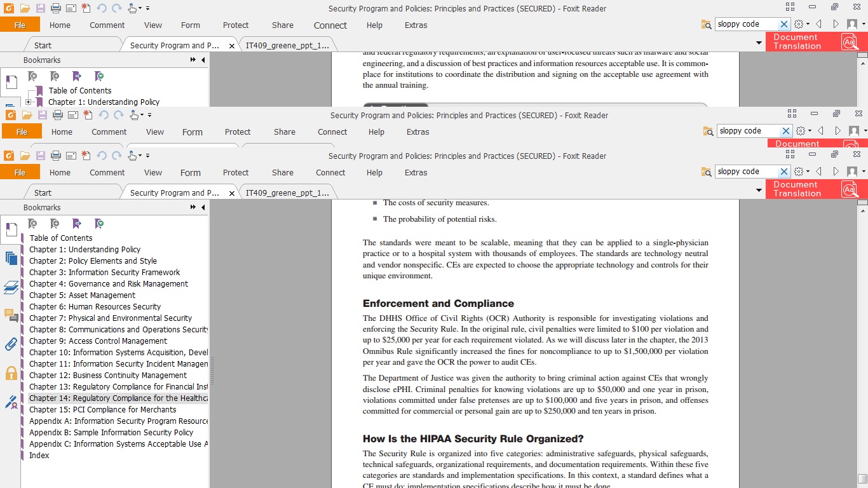
Task: Expand Chapter 1 bookmark using plus box
Action: (x=29, y=102)
